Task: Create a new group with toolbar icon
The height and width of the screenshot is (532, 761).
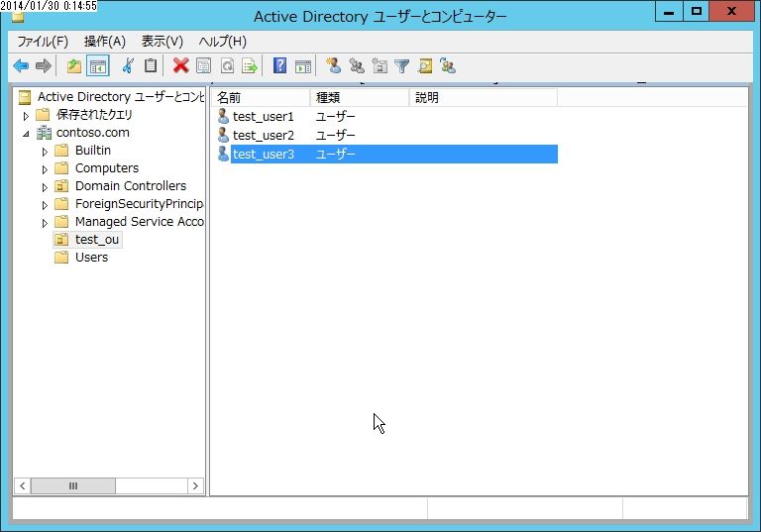Action: [x=357, y=65]
